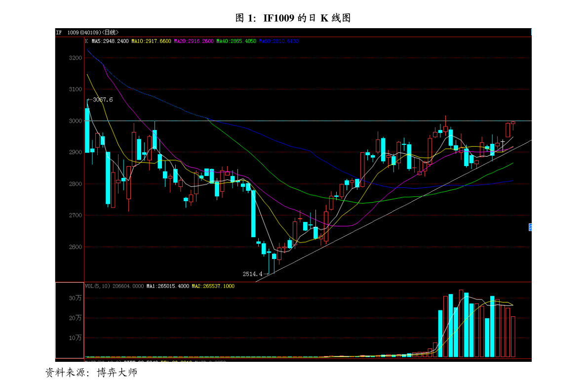Click the 2514.4 low price marker
Viewport: 588px width, 388px height.
click(252, 274)
